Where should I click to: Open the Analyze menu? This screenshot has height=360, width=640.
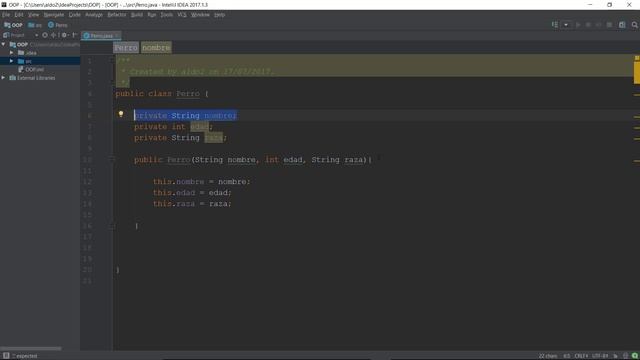click(x=94, y=15)
